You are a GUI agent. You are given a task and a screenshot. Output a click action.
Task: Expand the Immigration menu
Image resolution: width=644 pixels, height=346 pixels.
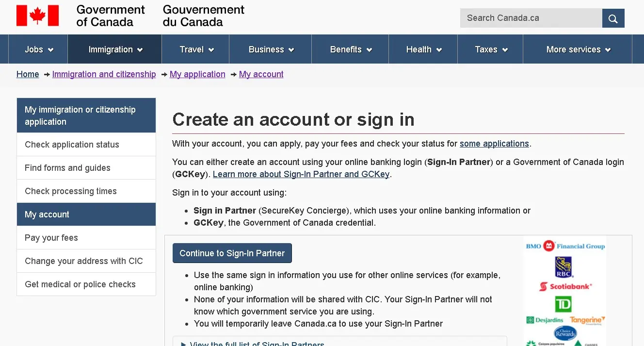115,49
